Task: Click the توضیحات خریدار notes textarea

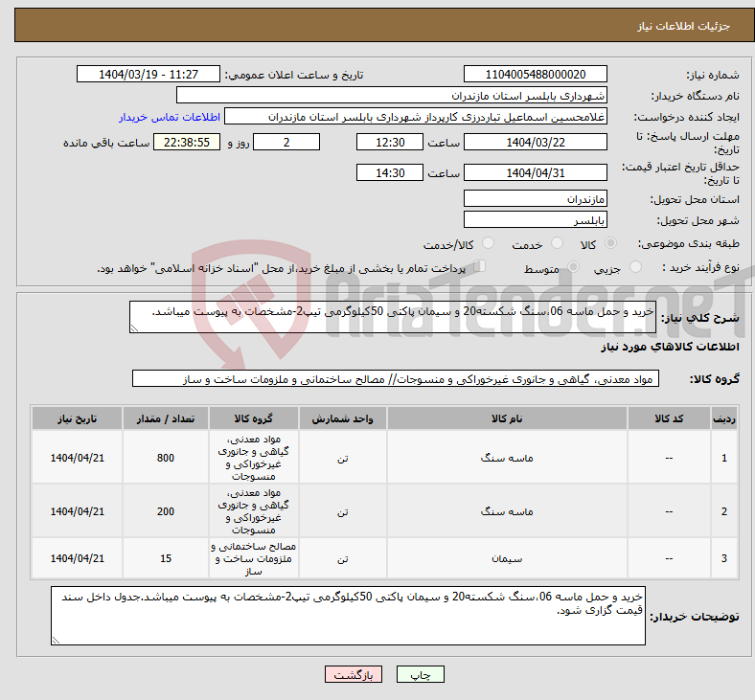Action: point(348,616)
